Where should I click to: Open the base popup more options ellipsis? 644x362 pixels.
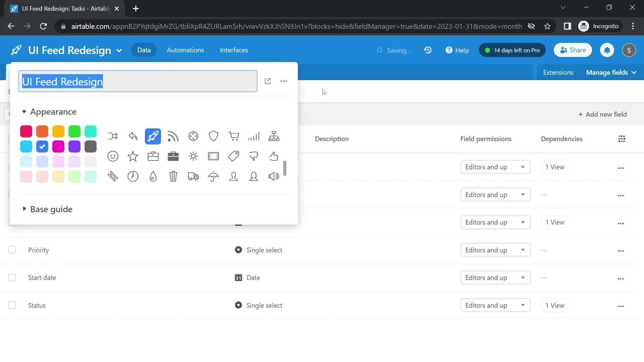tap(284, 81)
